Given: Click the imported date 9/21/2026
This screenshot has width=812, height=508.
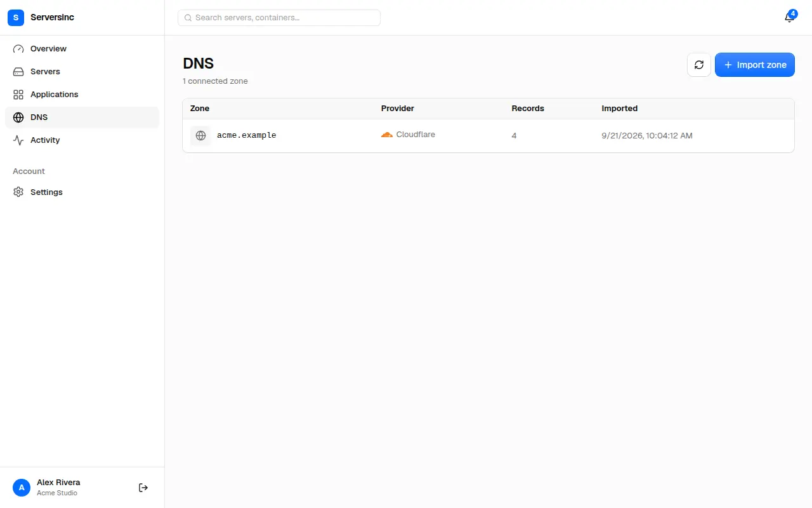Looking at the screenshot, I should tap(647, 135).
